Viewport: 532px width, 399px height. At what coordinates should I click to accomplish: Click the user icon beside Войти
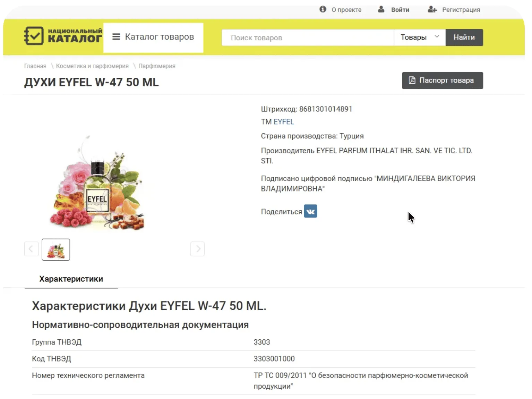pos(381,9)
